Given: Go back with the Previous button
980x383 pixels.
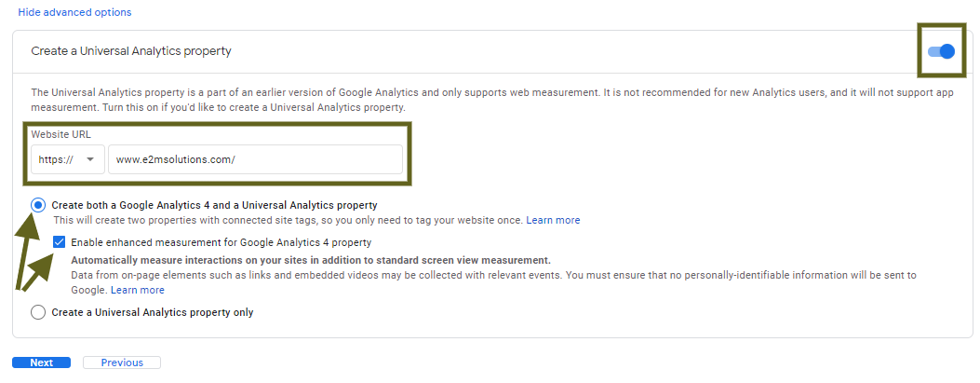Looking at the screenshot, I should coord(122,362).
